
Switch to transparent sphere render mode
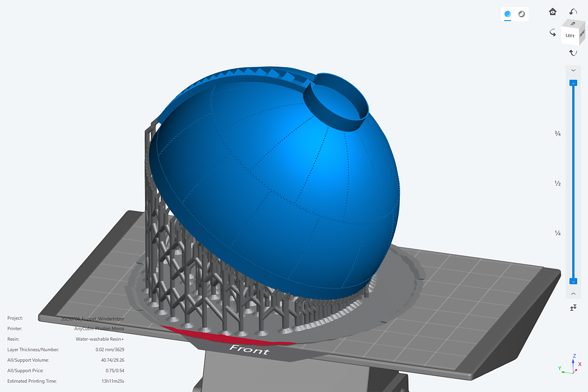pos(521,14)
